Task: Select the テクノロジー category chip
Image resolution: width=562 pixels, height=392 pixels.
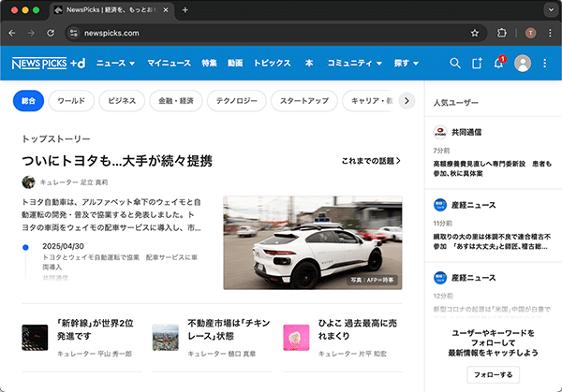Action: point(237,101)
